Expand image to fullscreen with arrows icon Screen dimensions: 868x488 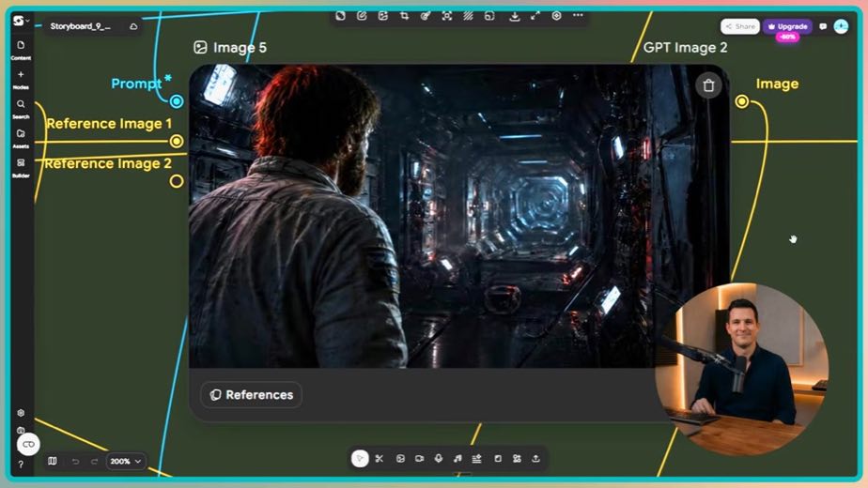(535, 16)
